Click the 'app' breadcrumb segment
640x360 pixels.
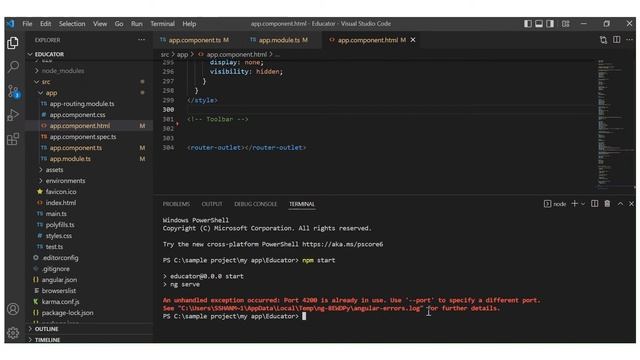point(182,54)
